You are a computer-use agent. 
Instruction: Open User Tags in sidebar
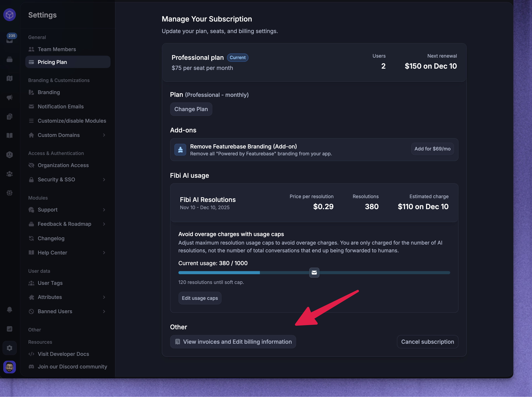tap(68, 283)
